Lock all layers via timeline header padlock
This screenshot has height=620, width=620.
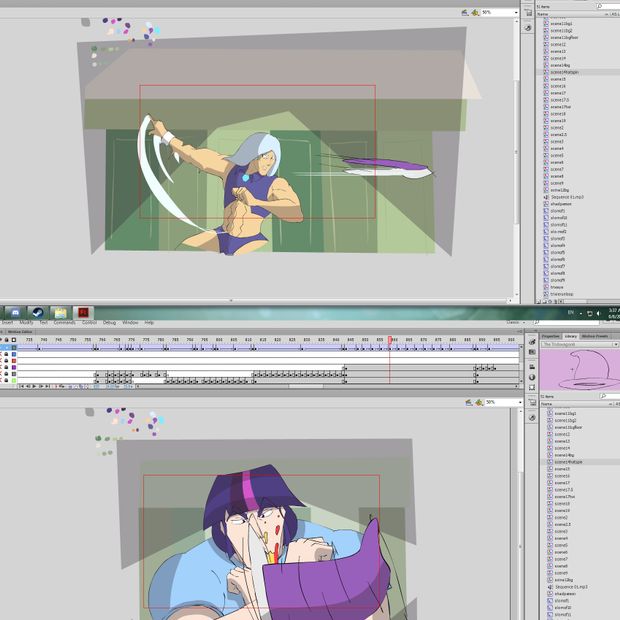pos(7,340)
